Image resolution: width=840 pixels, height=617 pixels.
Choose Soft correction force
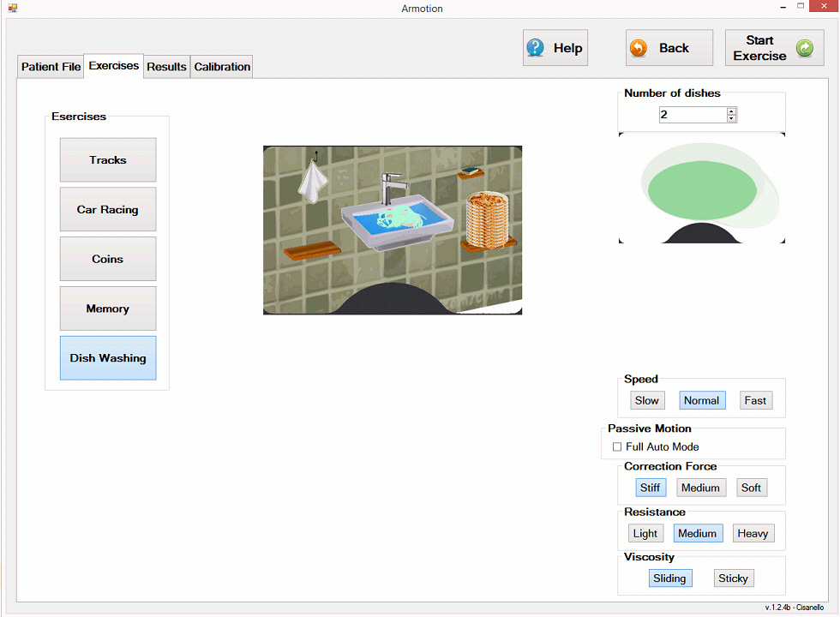tap(751, 488)
